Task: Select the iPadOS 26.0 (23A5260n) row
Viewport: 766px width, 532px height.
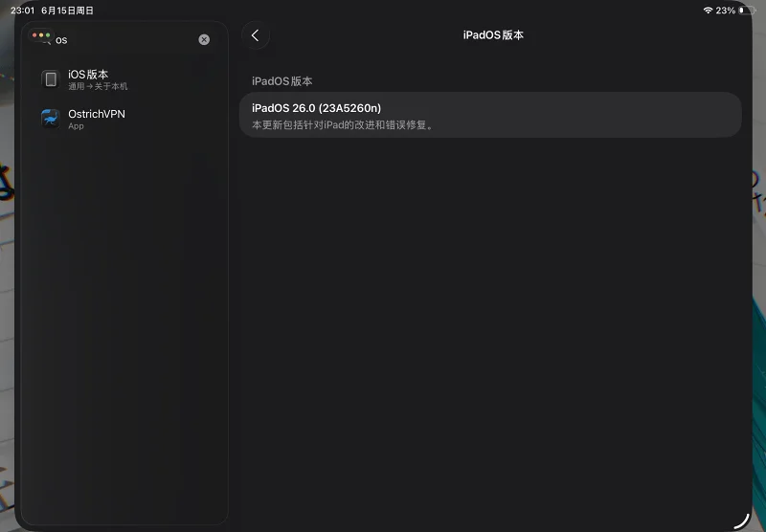Action: click(x=489, y=115)
